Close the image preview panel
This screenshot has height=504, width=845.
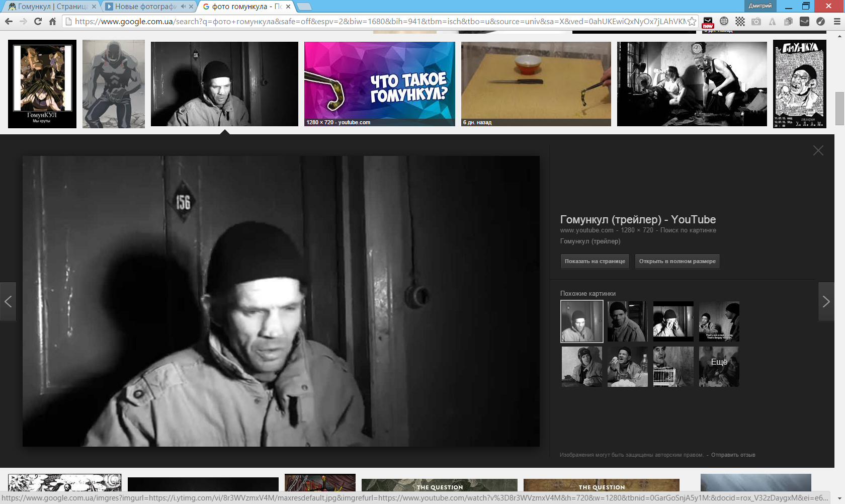click(818, 150)
